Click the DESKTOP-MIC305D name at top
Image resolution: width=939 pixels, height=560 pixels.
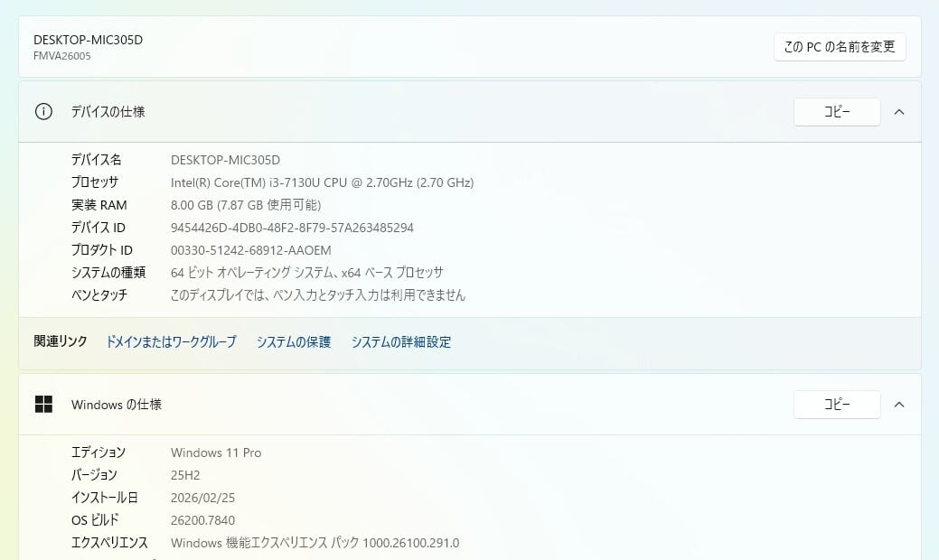(88, 40)
